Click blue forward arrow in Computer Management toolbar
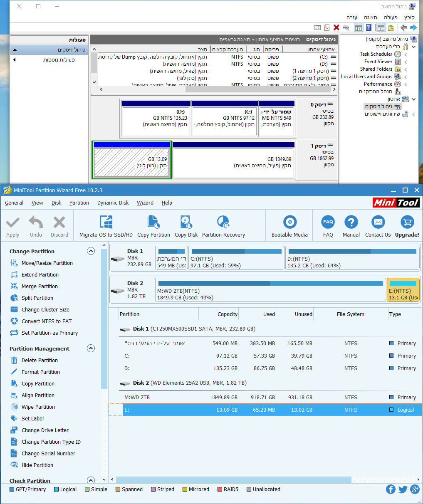Viewport: 423px width, 504px height. pos(413,28)
